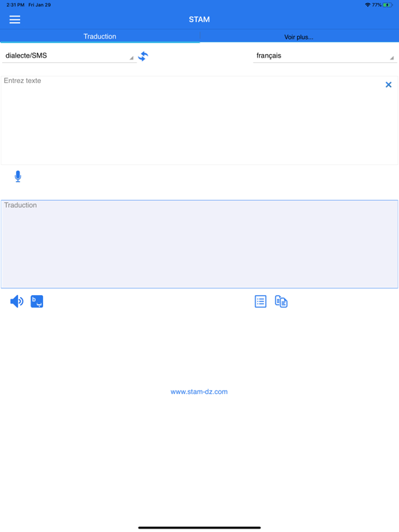Open the dialecte/SMS source language dropdown
This screenshot has height=532, width=399.
(x=69, y=55)
